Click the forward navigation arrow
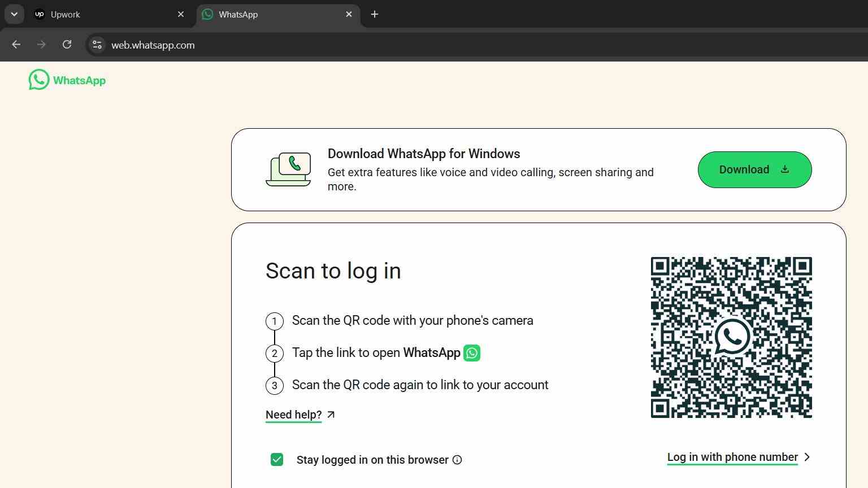Viewport: 868px width, 488px height. point(41,45)
